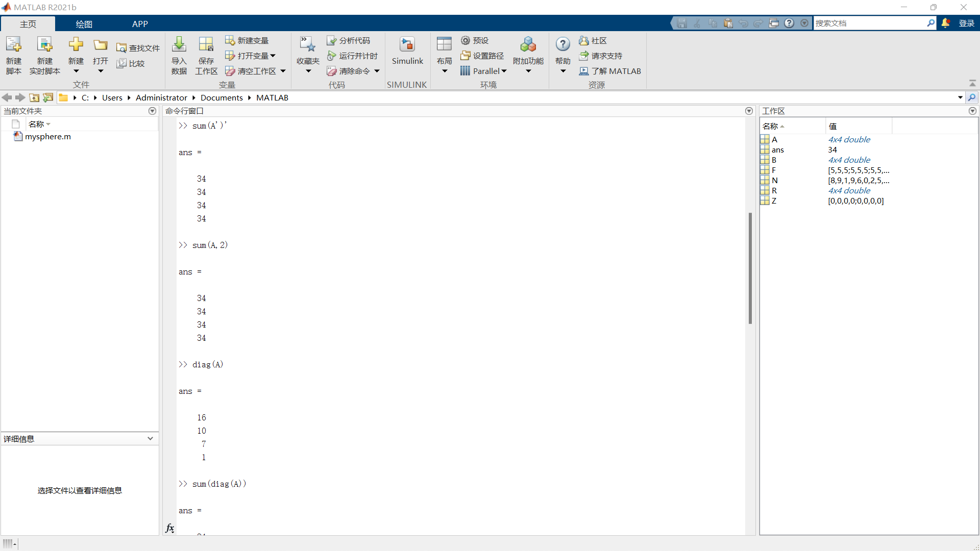Open Current Folder panel actions menu

[152, 111]
